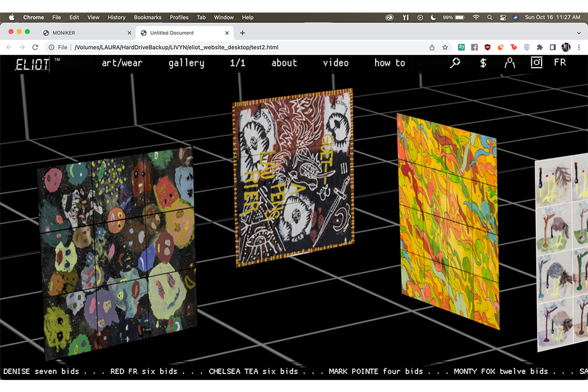The image size is (588, 392).
Task: Open the art/wear navigation link
Action: 122,63
